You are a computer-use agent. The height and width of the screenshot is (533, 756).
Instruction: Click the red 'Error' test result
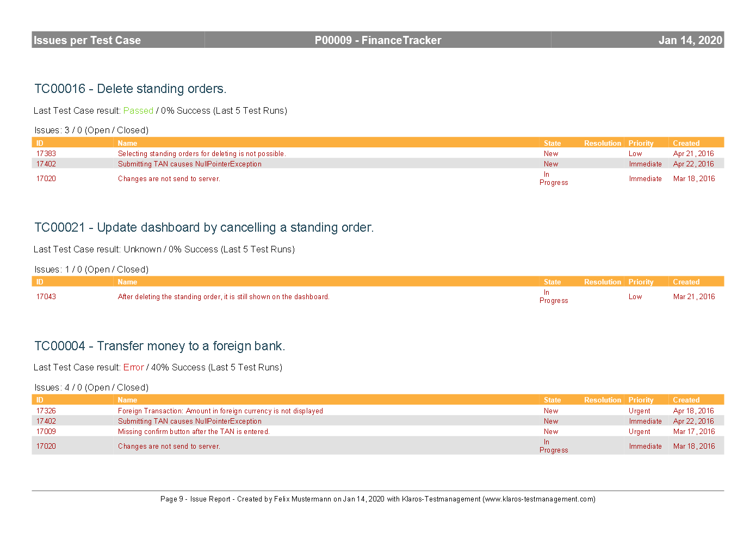[x=133, y=368]
